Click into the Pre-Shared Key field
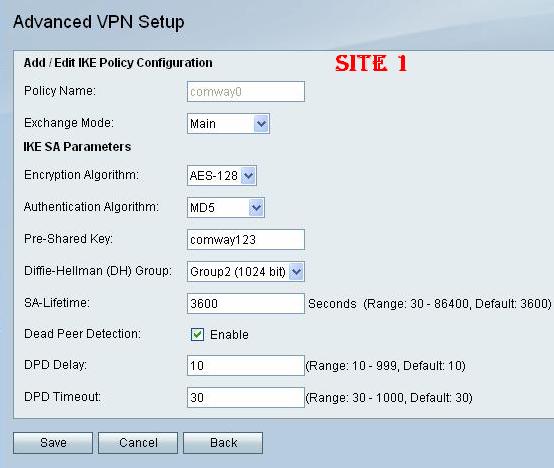This screenshot has height=468, width=554. tap(246, 239)
